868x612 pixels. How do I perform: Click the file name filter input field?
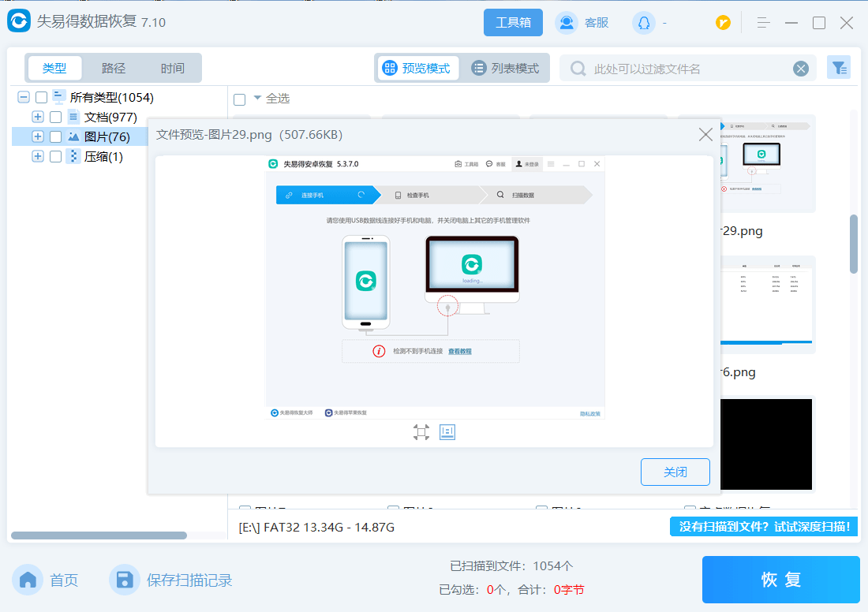coord(687,69)
